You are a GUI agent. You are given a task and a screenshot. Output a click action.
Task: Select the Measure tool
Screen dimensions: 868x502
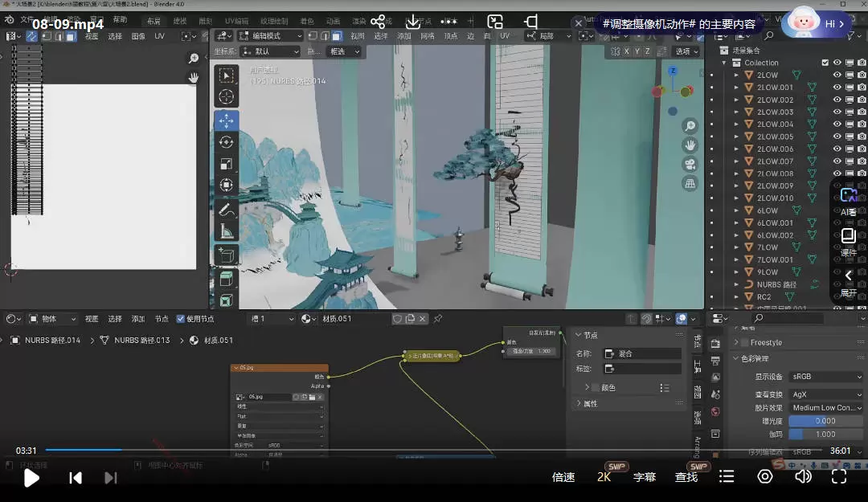(x=227, y=231)
